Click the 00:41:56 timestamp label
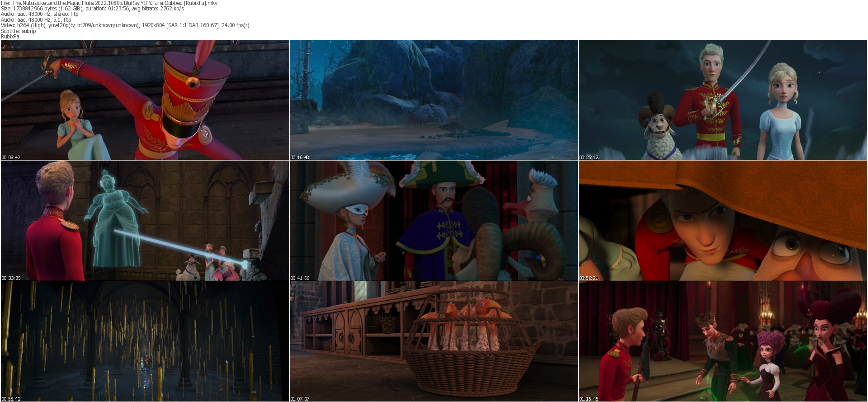Screen dimensions: 868x402 (300, 278)
